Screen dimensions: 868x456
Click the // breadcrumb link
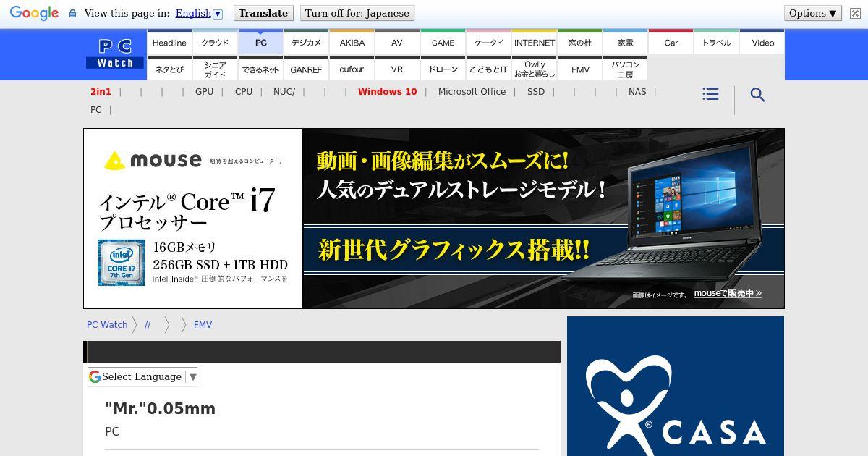[148, 325]
